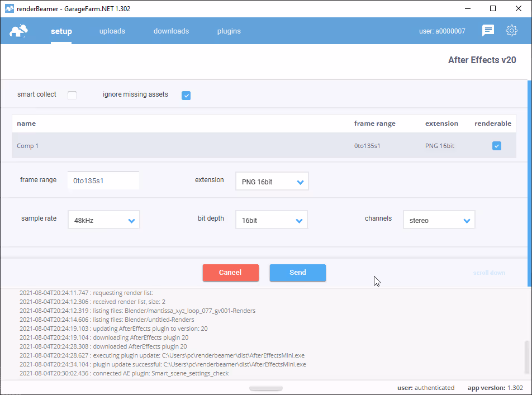Click log line 'received render list, size: 2'
The image size is (532, 395).
coord(92,302)
